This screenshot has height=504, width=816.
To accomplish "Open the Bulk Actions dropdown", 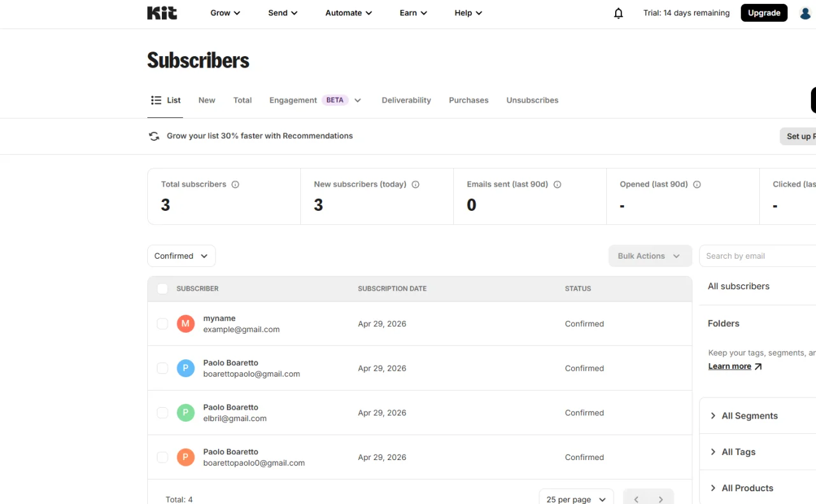I will tap(650, 256).
